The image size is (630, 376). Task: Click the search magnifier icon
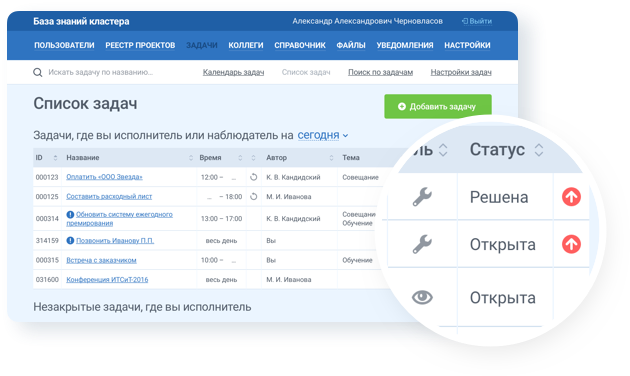click(37, 72)
